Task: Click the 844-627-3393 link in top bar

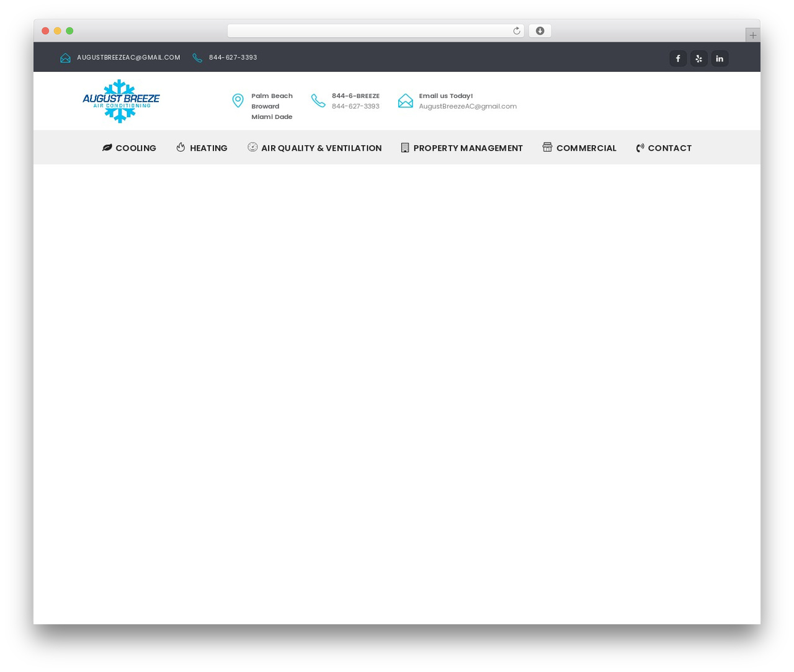Action: tap(233, 58)
